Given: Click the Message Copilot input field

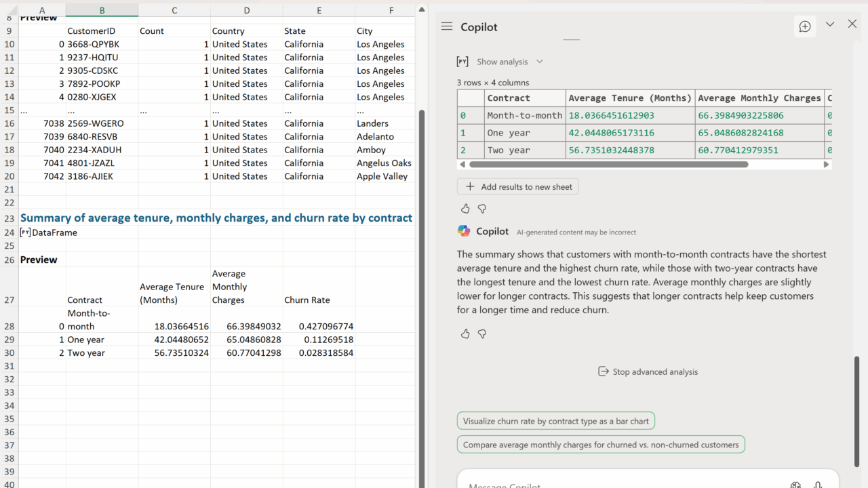Looking at the screenshot, I should tap(610, 483).
